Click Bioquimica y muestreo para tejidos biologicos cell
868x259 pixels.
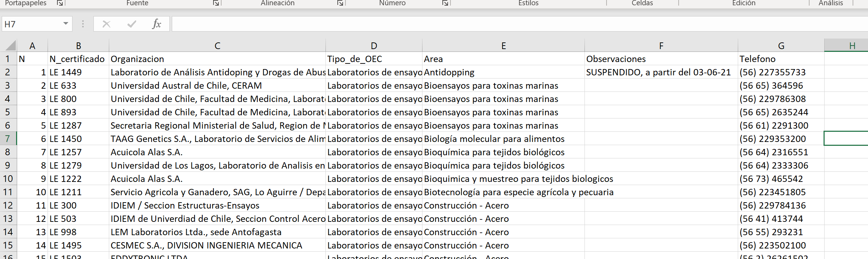tap(503, 179)
